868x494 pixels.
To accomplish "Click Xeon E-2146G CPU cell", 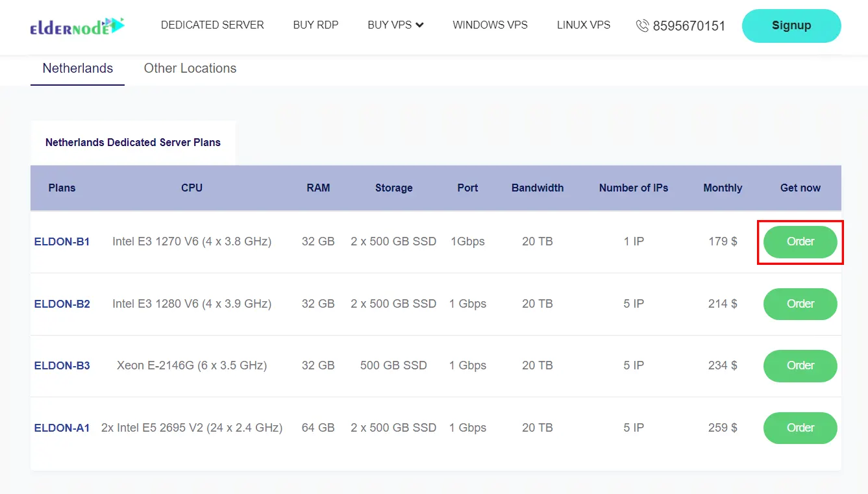I will point(192,365).
